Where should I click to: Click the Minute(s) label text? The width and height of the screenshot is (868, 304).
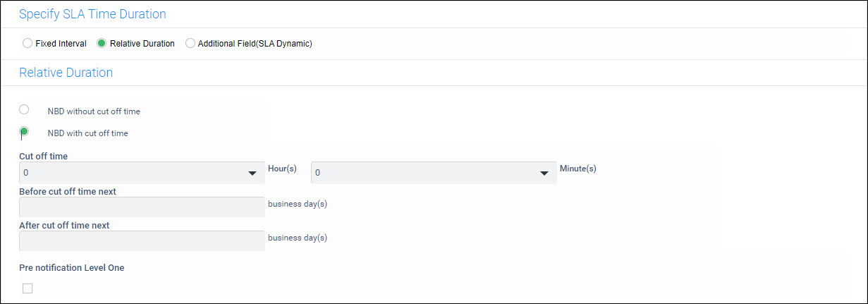(577, 169)
